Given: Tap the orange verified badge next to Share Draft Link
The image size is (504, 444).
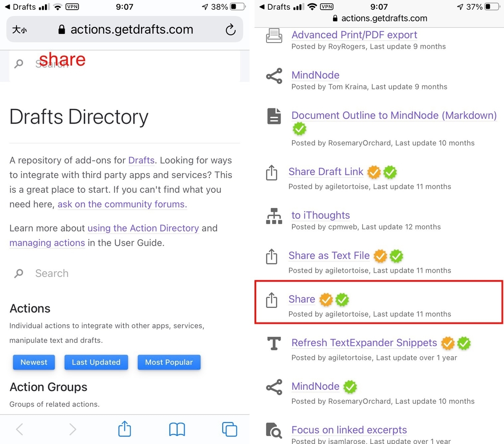Looking at the screenshot, I should tap(374, 172).
